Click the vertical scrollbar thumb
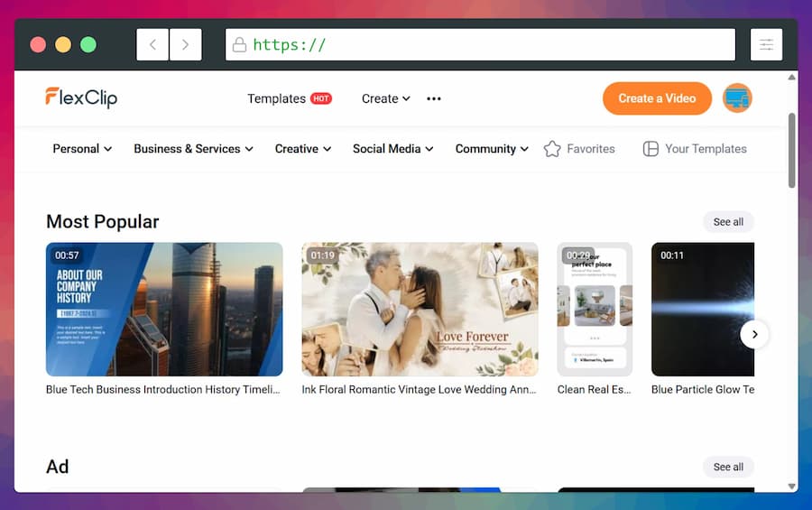 point(792,151)
